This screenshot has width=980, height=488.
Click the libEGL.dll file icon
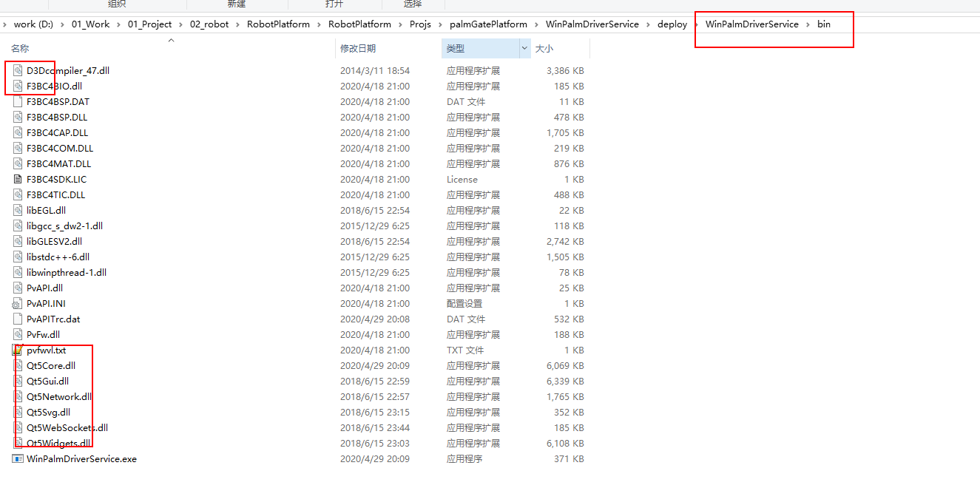pos(18,210)
